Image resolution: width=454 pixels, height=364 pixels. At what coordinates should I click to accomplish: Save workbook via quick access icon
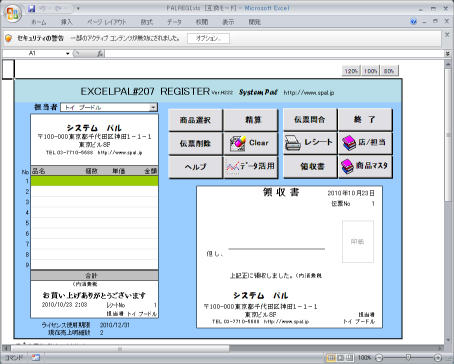(x=32, y=8)
